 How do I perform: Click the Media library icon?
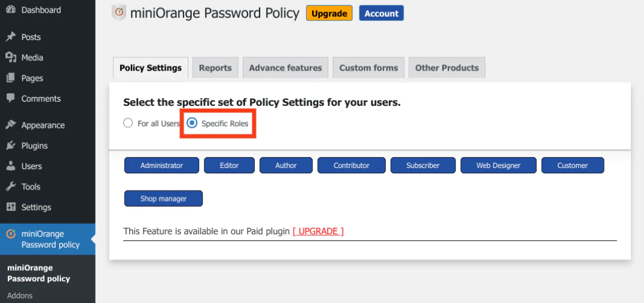click(x=11, y=57)
